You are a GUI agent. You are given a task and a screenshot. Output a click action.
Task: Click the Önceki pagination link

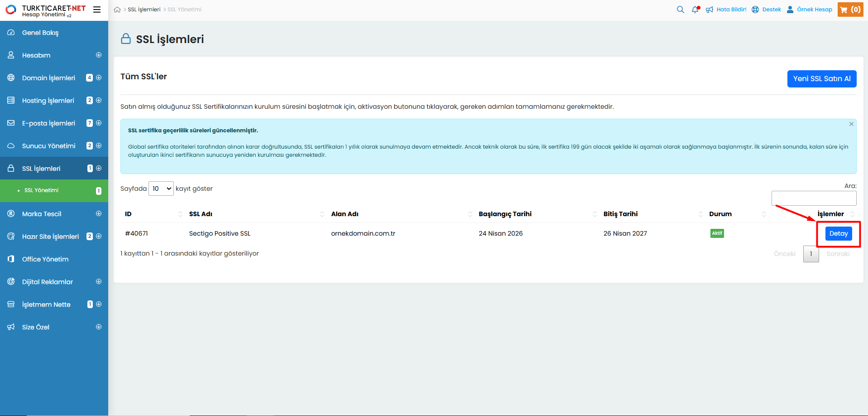785,254
